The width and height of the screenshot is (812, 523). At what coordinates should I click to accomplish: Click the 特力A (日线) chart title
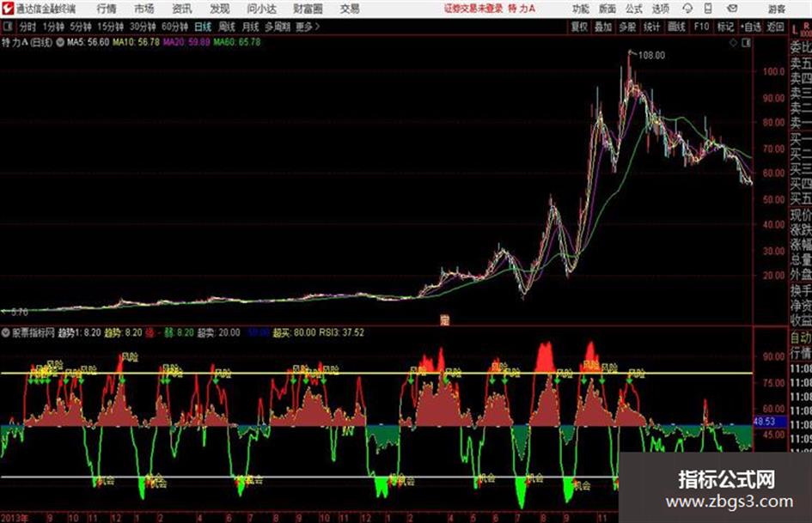(x=27, y=42)
